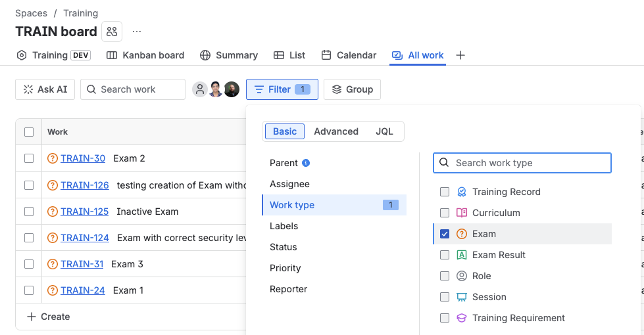Image resolution: width=644 pixels, height=335 pixels.
Task: Click the Spaces breadcrumb link
Action: (x=31, y=13)
